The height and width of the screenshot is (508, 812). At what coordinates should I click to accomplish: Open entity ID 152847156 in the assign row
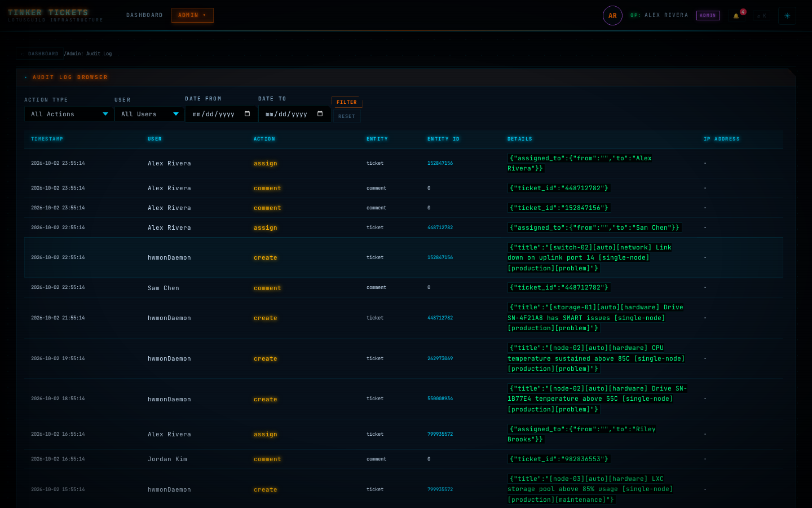440,163
